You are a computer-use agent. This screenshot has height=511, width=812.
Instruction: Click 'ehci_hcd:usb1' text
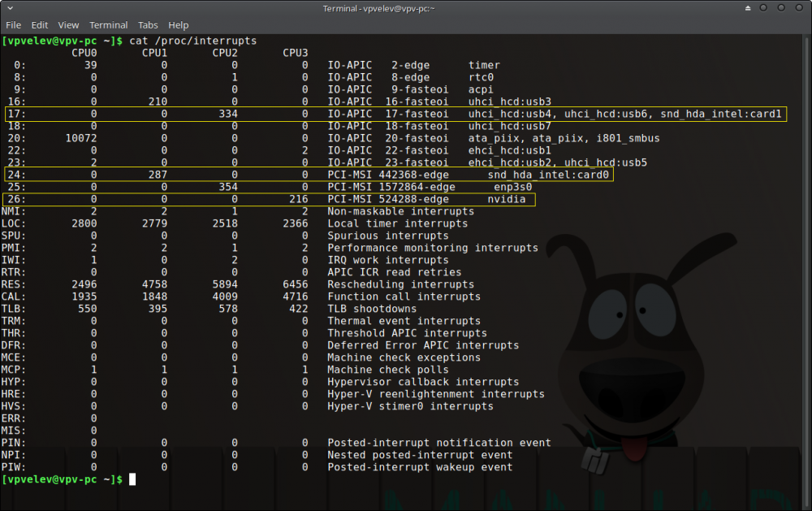[x=510, y=150]
